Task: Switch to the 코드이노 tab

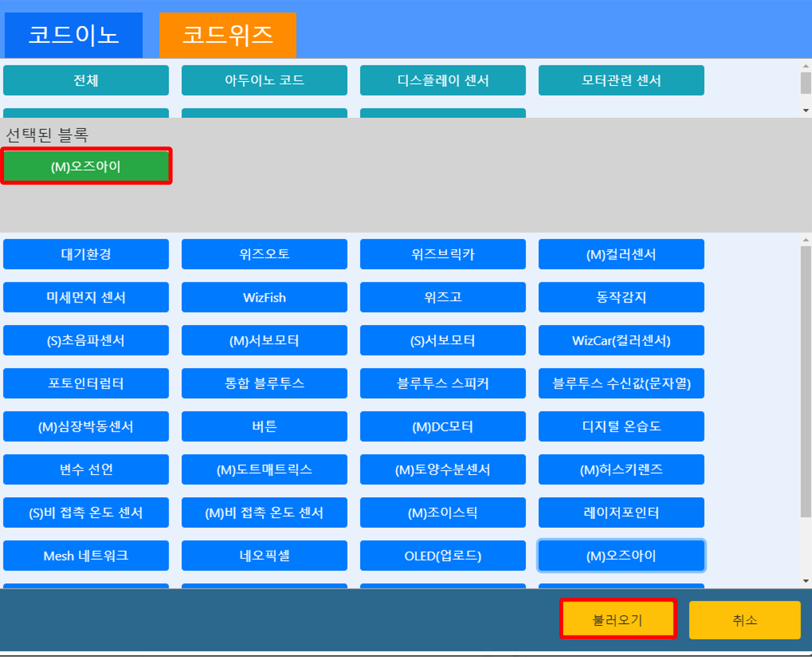Action: tap(74, 35)
